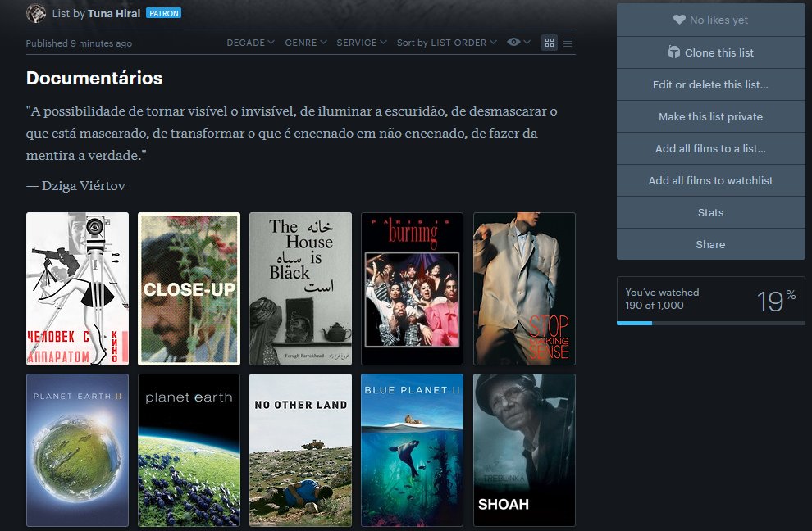Click Published 9 minutes ago text

coord(79,43)
